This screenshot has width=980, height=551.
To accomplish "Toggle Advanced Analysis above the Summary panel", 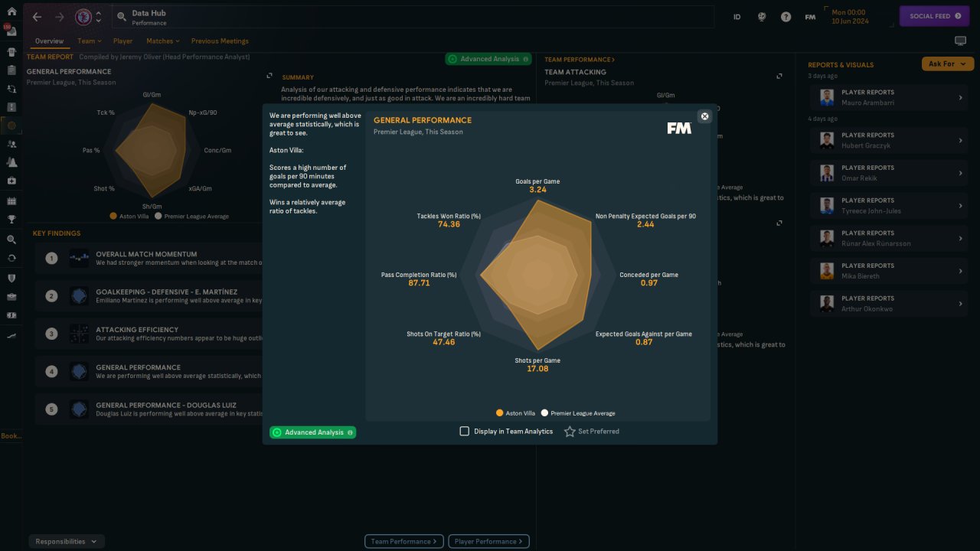I will click(x=488, y=59).
